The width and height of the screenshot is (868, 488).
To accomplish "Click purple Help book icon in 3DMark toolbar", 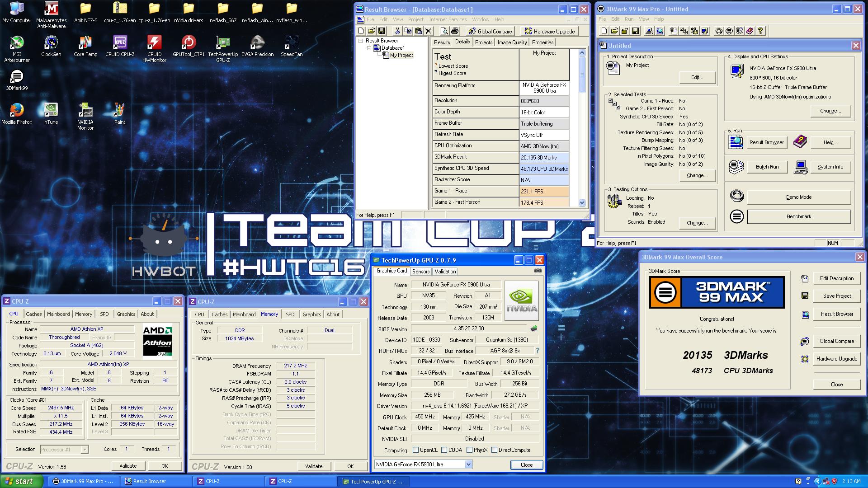I will pos(750,31).
